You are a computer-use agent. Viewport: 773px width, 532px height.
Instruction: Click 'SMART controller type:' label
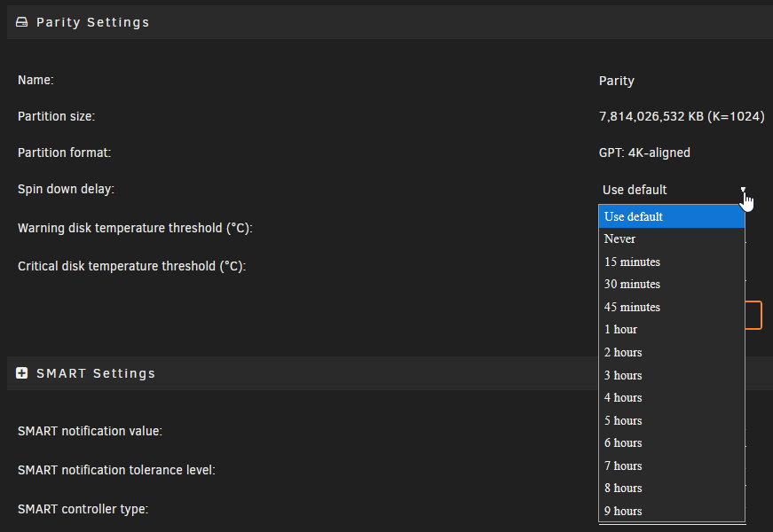click(83, 509)
